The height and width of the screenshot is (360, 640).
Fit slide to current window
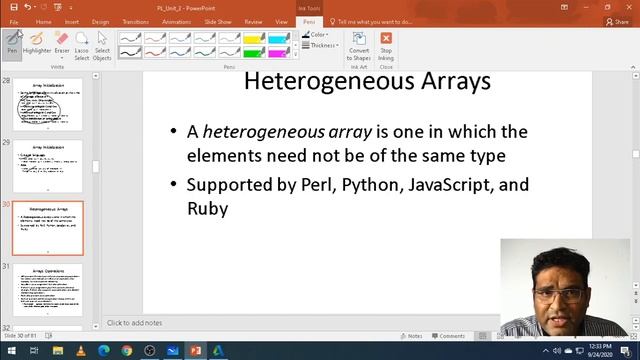pyautogui.click(x=633, y=336)
